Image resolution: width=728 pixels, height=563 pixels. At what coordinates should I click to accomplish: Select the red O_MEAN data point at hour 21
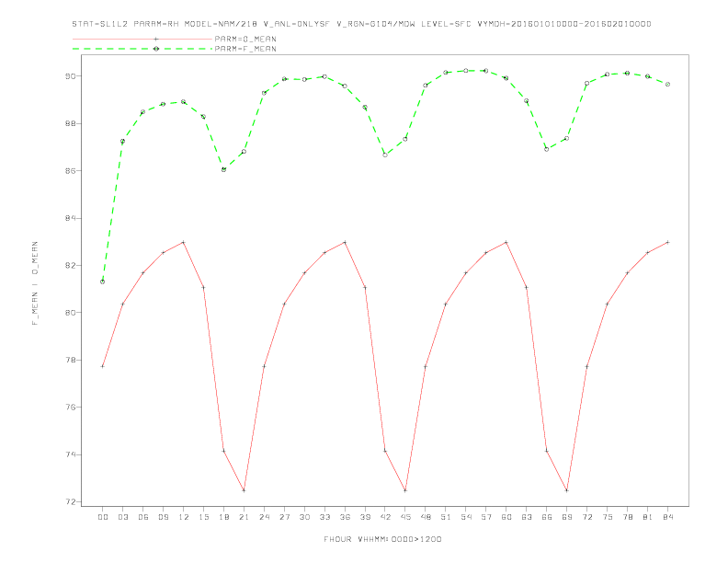pyautogui.click(x=244, y=490)
